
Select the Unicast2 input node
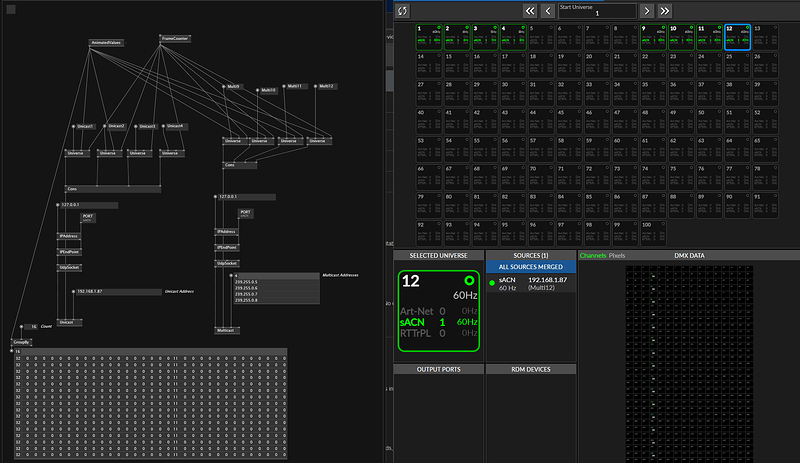point(116,126)
